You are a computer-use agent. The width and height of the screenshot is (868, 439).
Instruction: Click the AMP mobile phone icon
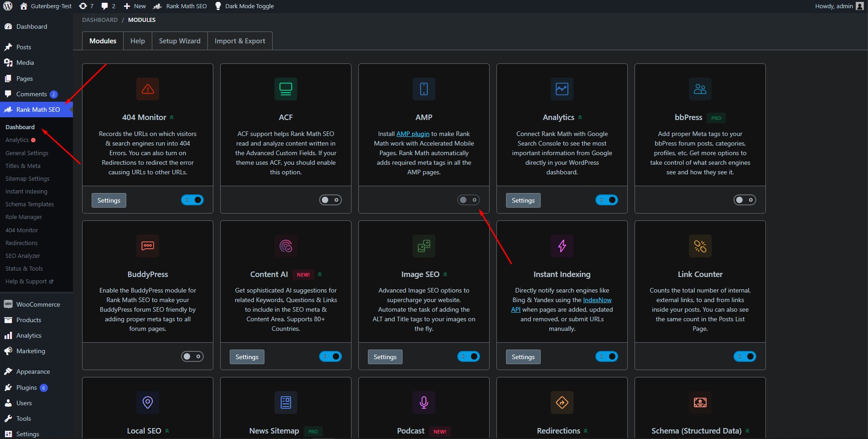click(424, 89)
